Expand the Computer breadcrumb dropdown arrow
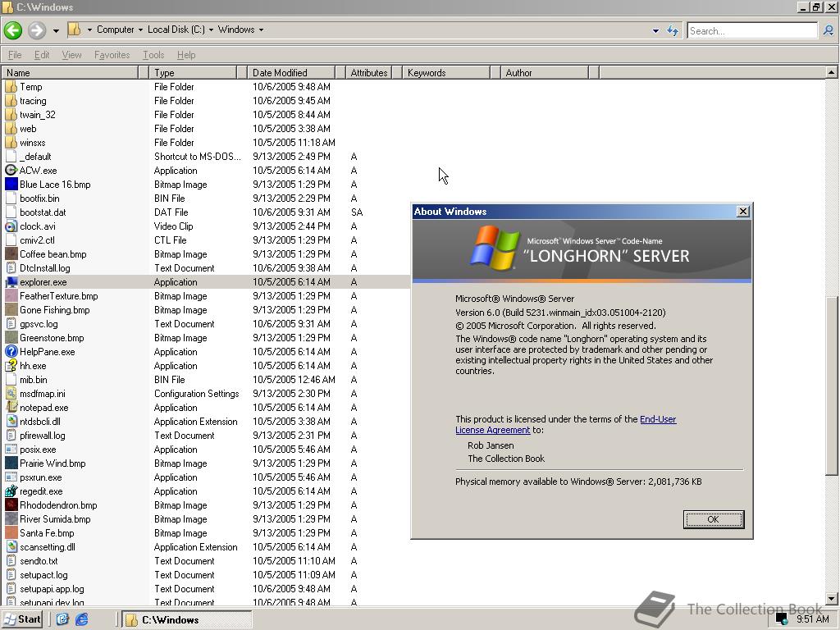This screenshot has width=840, height=630. point(140,30)
